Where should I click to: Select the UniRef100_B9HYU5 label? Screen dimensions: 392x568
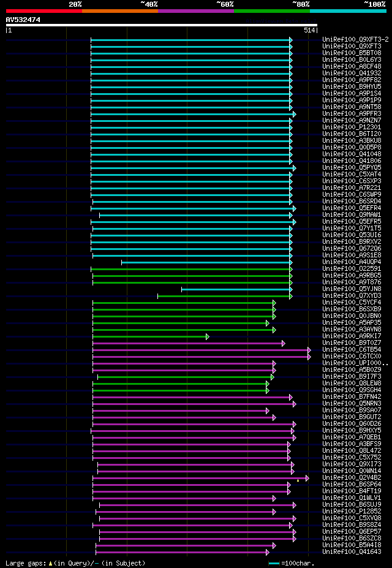[x=352, y=87]
